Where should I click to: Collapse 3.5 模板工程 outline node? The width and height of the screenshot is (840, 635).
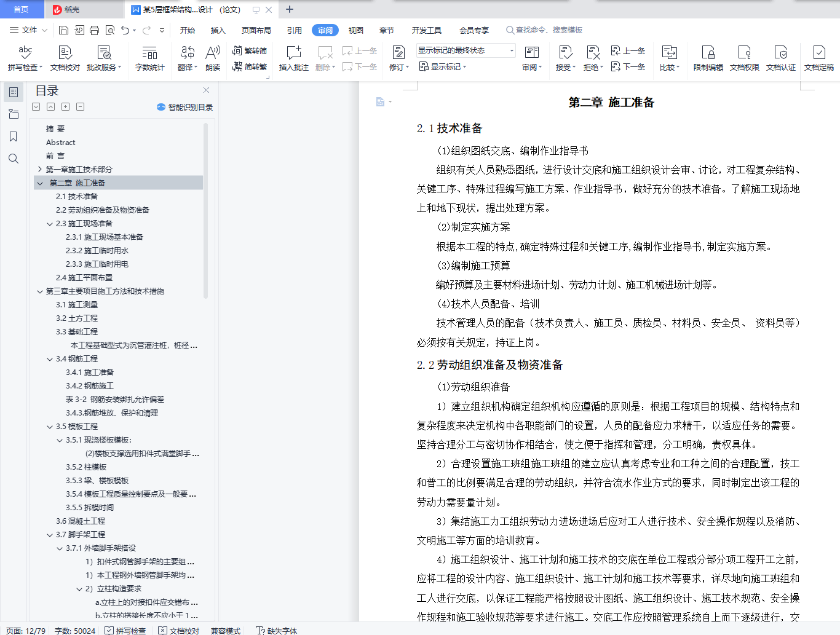click(x=50, y=427)
